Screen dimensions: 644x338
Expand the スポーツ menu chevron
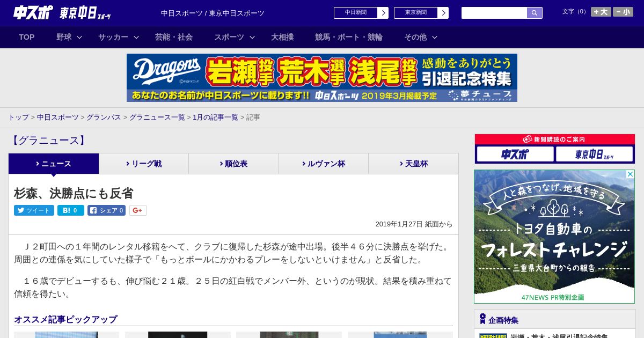pyautogui.click(x=252, y=38)
